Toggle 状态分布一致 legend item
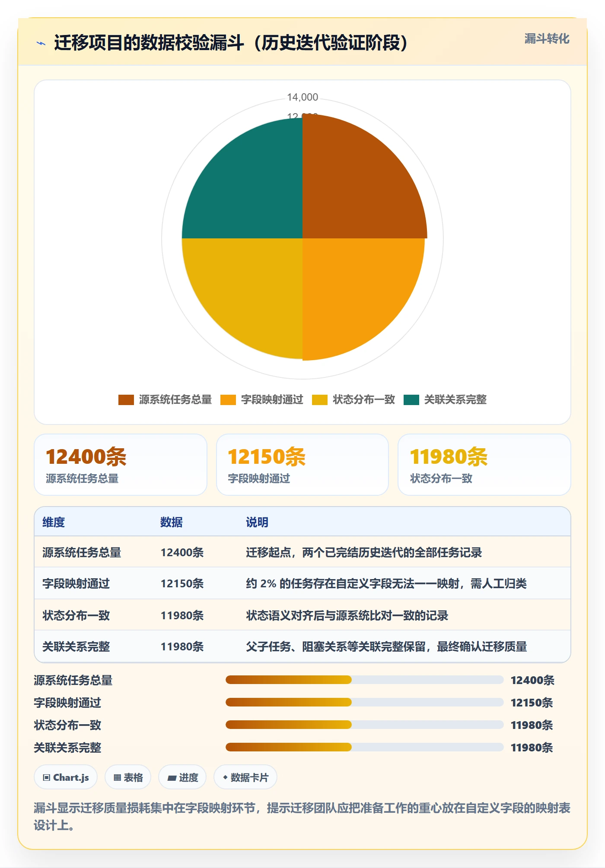 click(x=353, y=400)
